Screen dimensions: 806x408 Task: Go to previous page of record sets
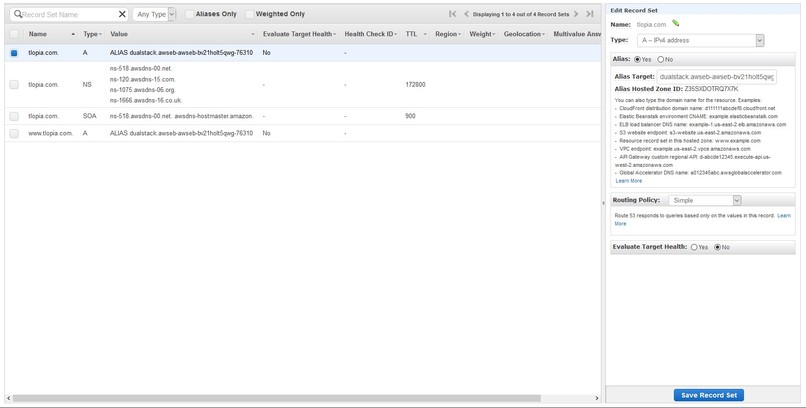pyautogui.click(x=466, y=14)
